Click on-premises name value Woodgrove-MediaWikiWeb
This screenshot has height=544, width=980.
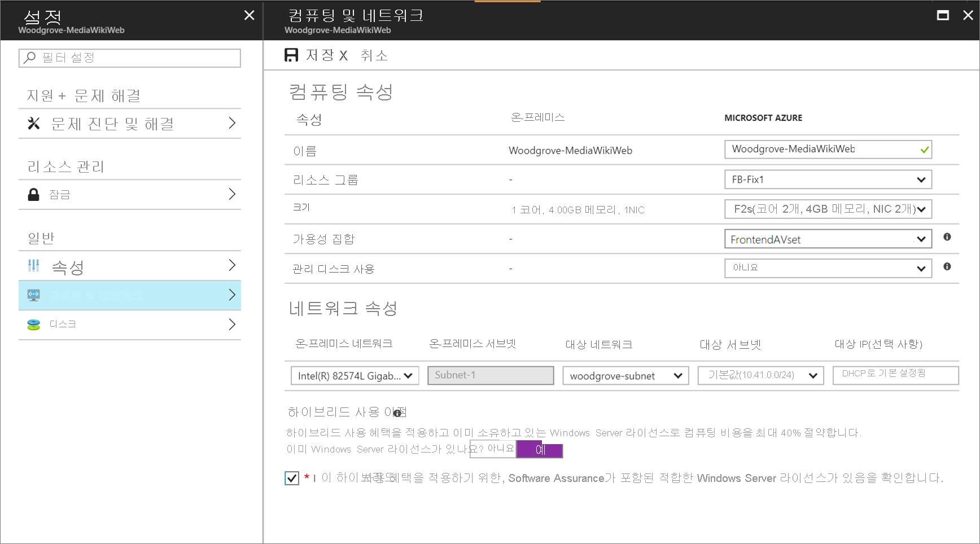570,151
